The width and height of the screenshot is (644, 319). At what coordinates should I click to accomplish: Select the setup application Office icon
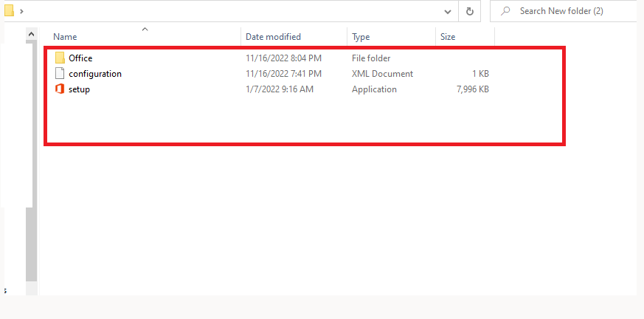coord(60,89)
